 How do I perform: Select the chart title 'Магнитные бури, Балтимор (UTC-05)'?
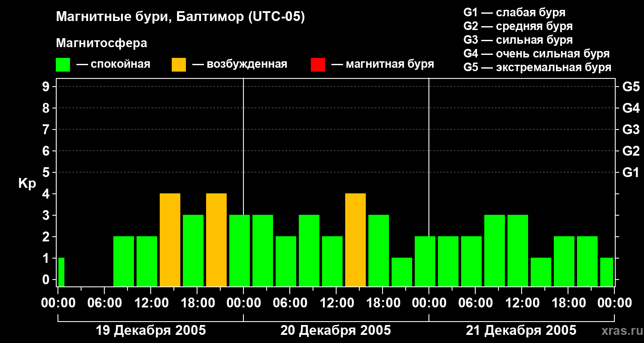click(x=180, y=17)
